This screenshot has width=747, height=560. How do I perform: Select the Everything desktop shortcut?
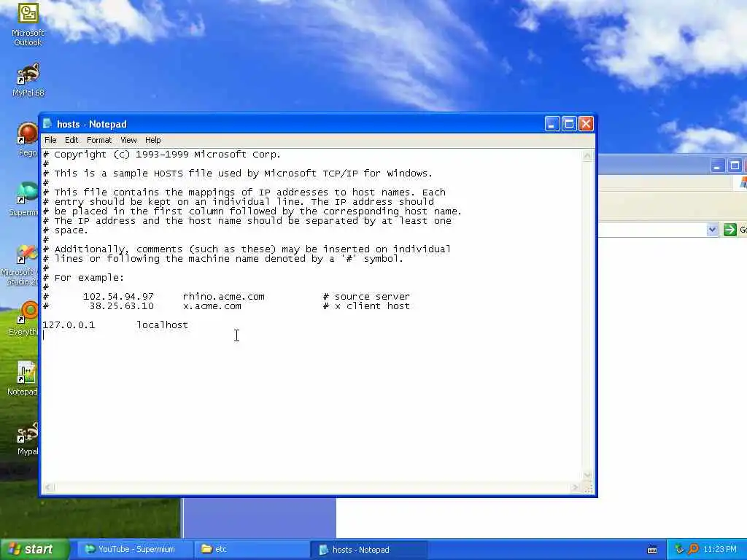[24, 318]
